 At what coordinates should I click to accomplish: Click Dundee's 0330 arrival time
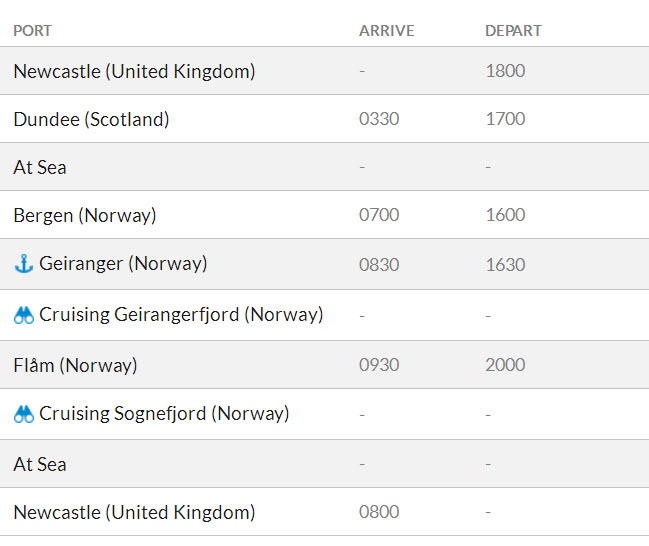pyautogui.click(x=379, y=119)
